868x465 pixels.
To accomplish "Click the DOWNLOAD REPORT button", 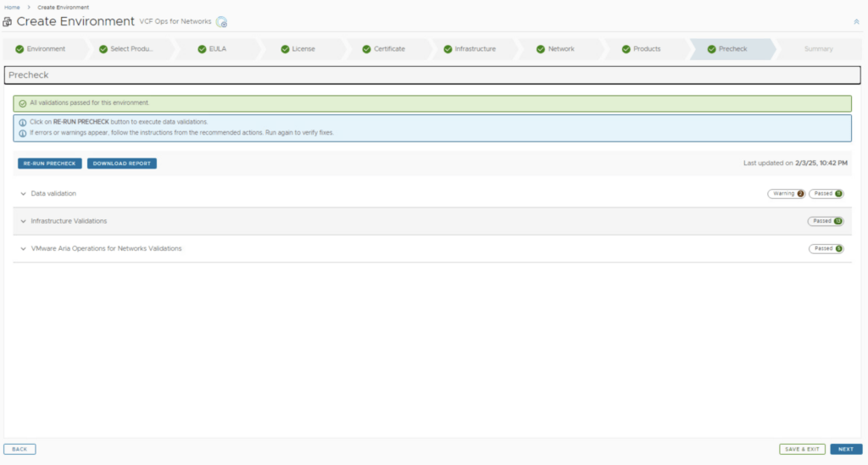I will [x=121, y=163].
